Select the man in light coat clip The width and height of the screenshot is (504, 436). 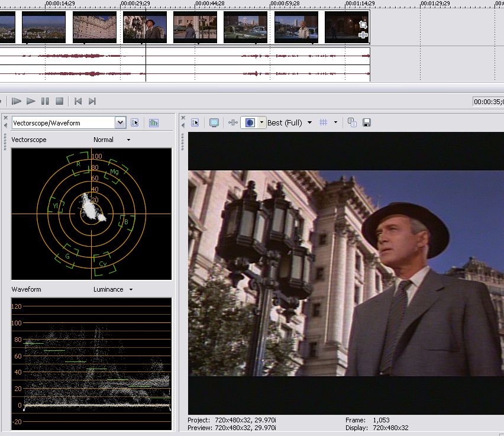coord(296,27)
